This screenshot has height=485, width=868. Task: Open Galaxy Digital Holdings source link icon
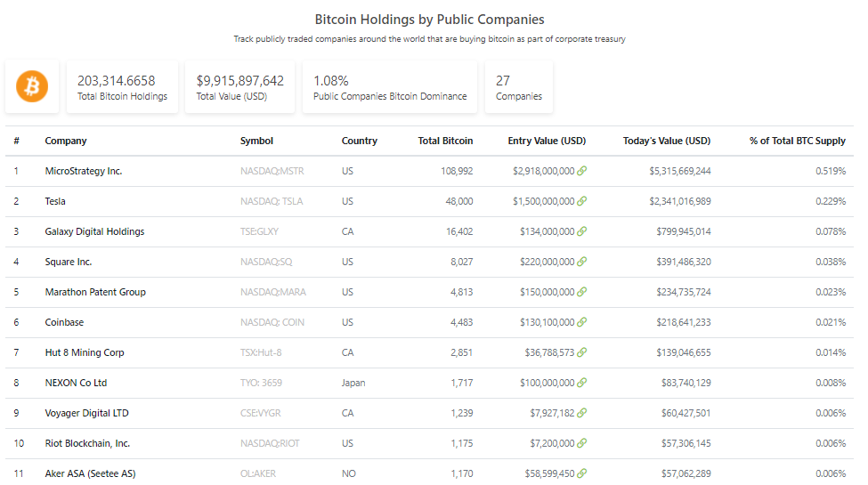582,231
